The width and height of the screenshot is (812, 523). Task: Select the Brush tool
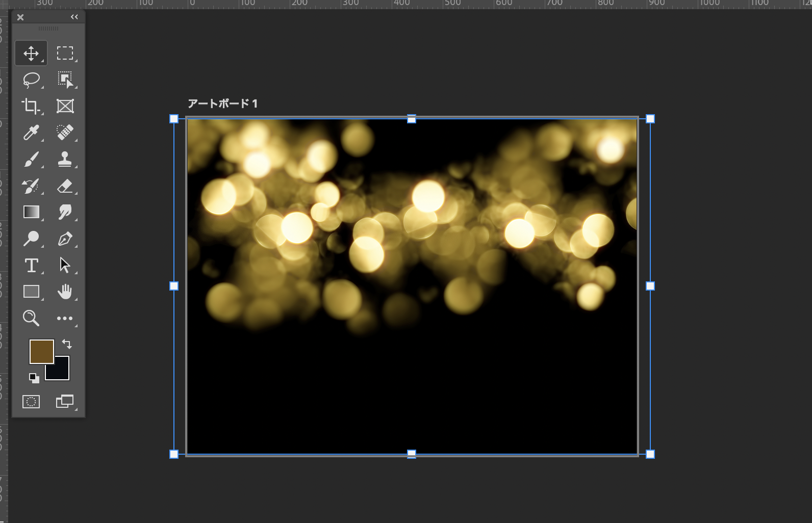(31, 159)
